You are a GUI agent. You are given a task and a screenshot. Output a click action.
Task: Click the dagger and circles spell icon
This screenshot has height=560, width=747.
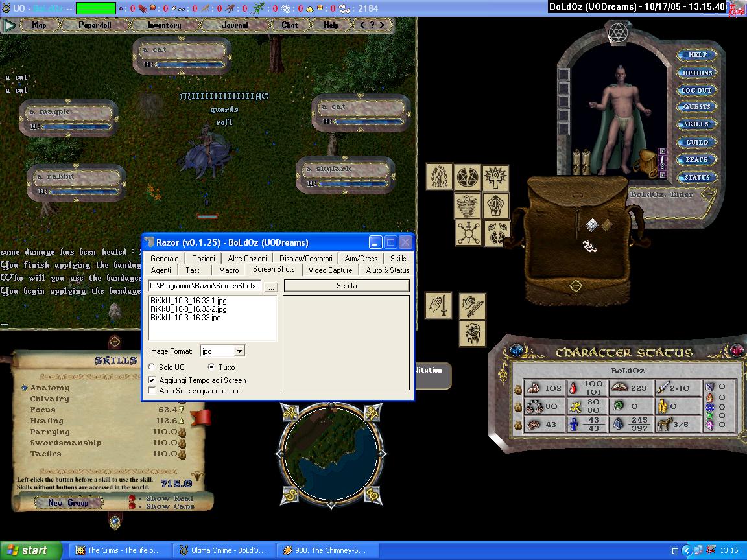468,233
